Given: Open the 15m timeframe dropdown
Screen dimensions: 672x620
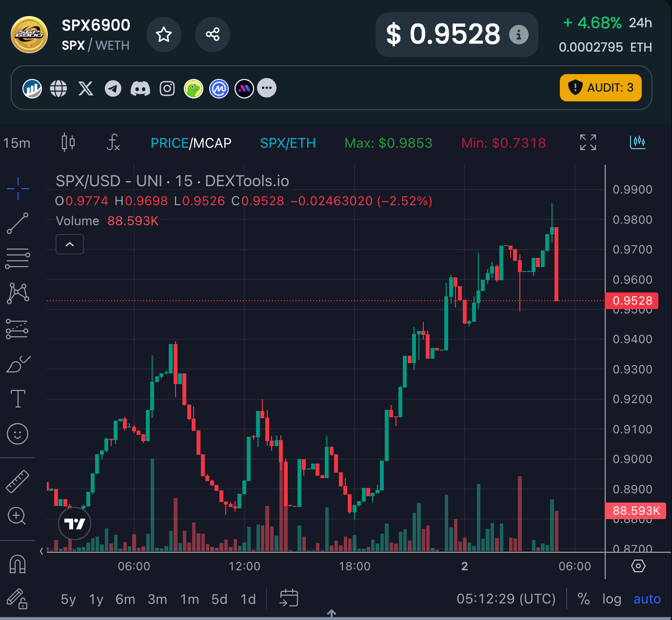Looking at the screenshot, I should pos(17,143).
